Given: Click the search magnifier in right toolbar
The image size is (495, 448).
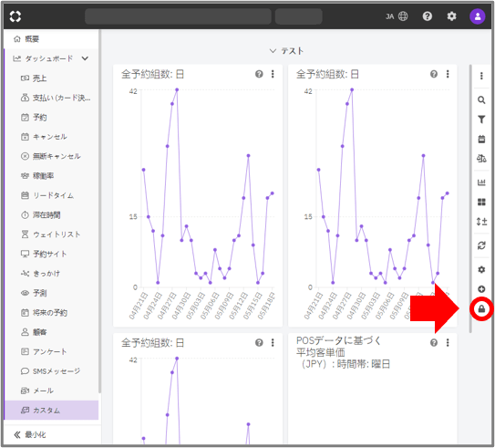Looking at the screenshot, I should (x=481, y=100).
